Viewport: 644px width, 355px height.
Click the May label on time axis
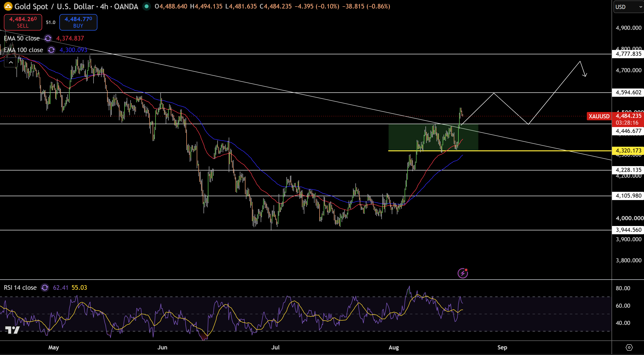[x=54, y=347]
